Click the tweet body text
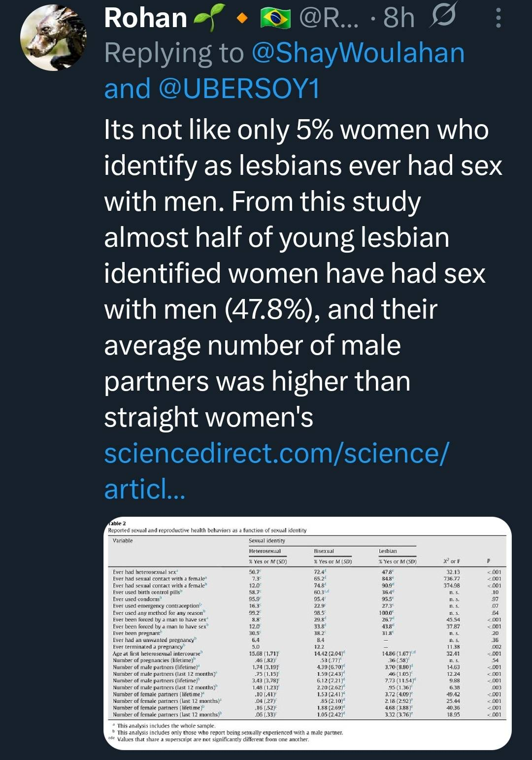This screenshot has height=760, width=532. pyautogui.click(x=296, y=273)
